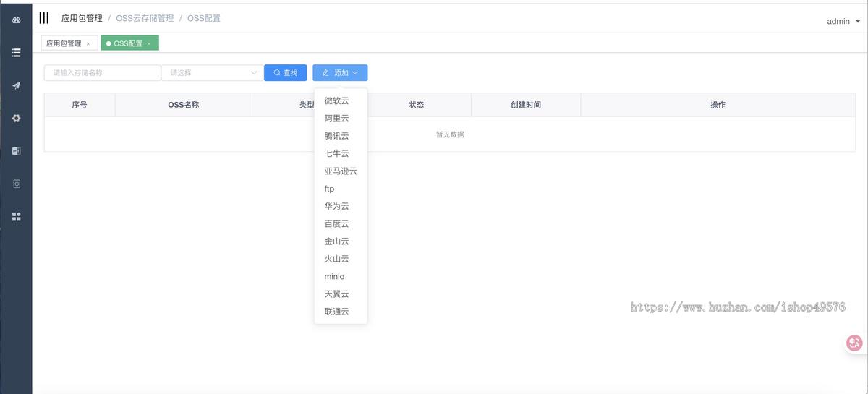
Task: Click the 状态 column header
Action: [416, 105]
